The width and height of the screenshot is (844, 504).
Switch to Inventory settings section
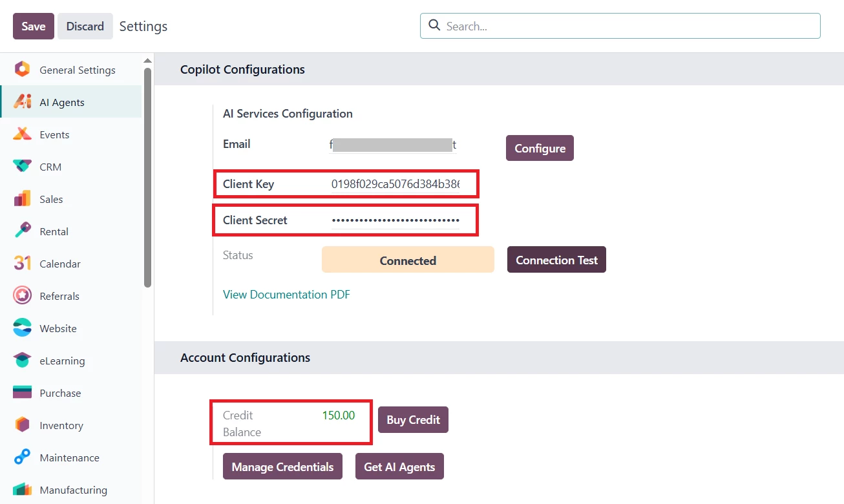click(x=61, y=425)
